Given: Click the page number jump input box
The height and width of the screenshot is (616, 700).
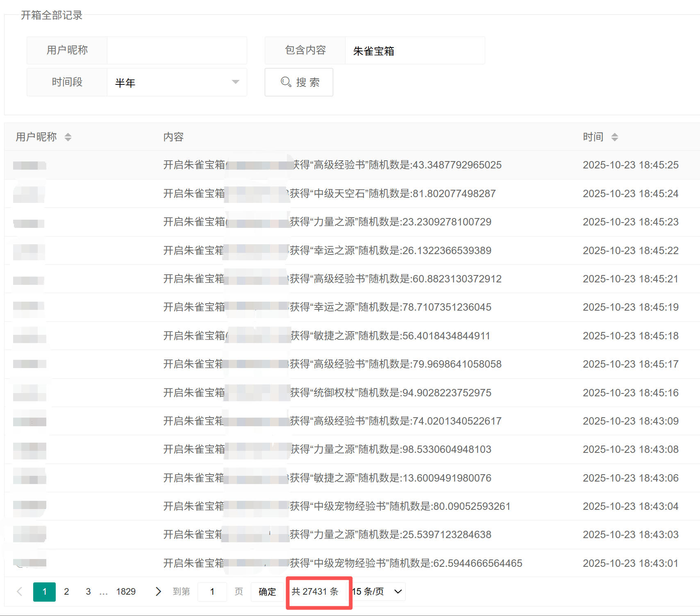Looking at the screenshot, I should pyautogui.click(x=212, y=591).
